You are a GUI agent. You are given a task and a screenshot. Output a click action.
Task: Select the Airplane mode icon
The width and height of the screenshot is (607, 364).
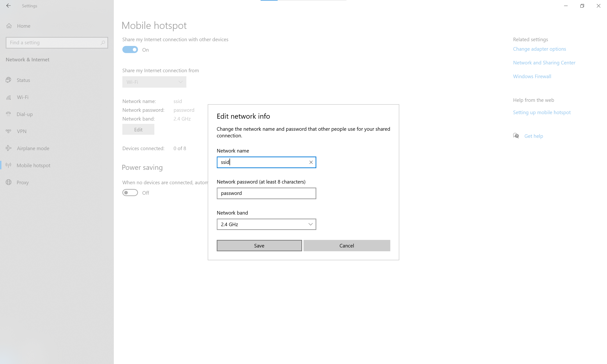coord(9,148)
